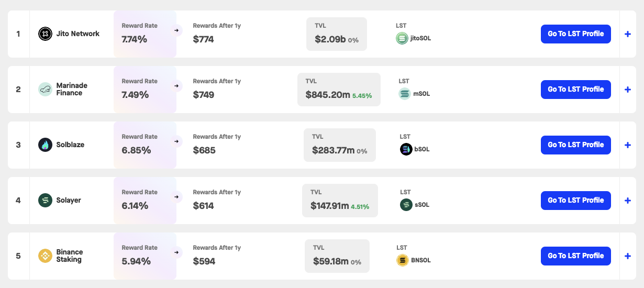Screen dimensions: 644x288
Task: Click the sSOL token icon
Action: (406, 205)
